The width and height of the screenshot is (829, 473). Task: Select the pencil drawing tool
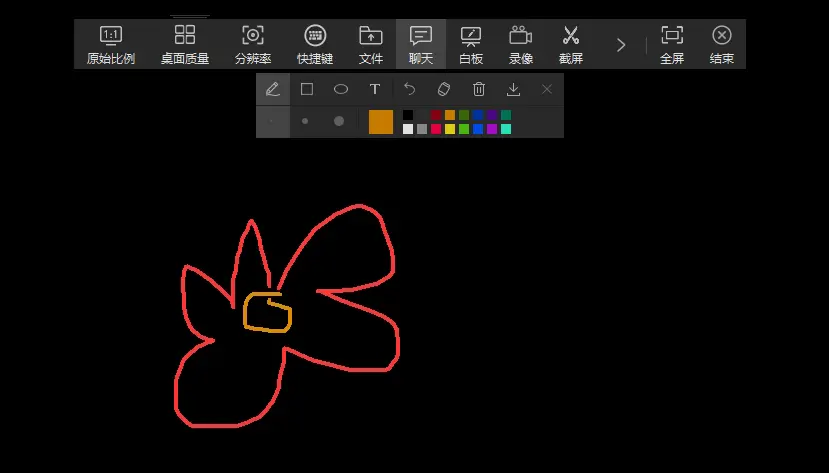(273, 89)
